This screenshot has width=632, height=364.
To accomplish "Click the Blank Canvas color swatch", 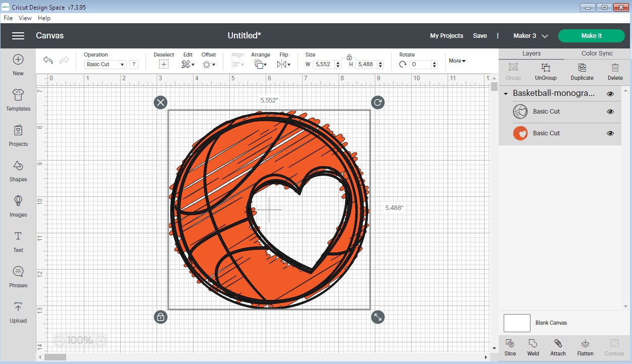I will (x=516, y=323).
